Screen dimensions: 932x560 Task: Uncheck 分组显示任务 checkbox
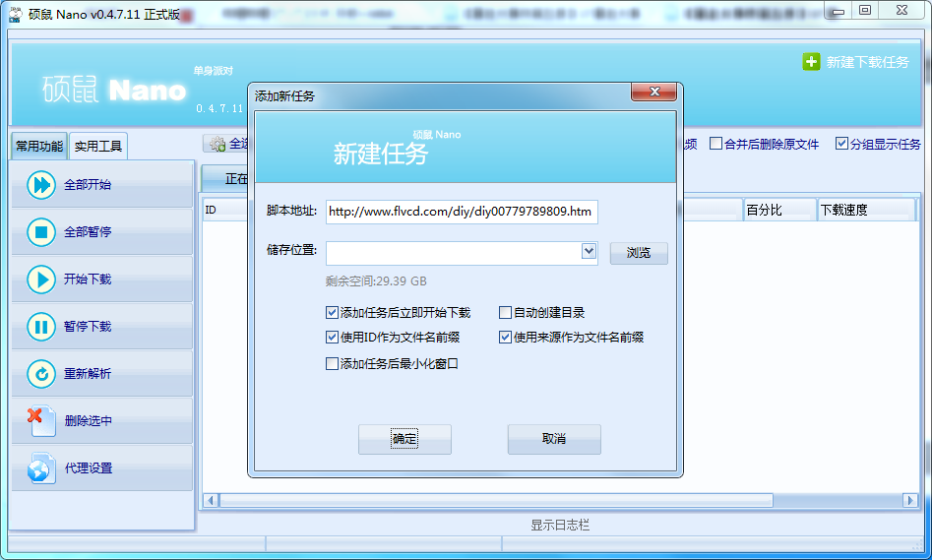pos(841,144)
